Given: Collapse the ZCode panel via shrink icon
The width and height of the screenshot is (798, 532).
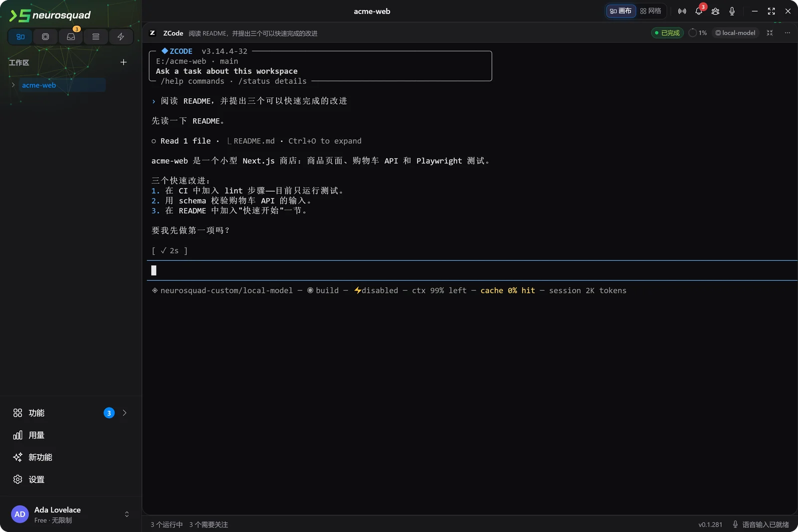Looking at the screenshot, I should point(770,33).
